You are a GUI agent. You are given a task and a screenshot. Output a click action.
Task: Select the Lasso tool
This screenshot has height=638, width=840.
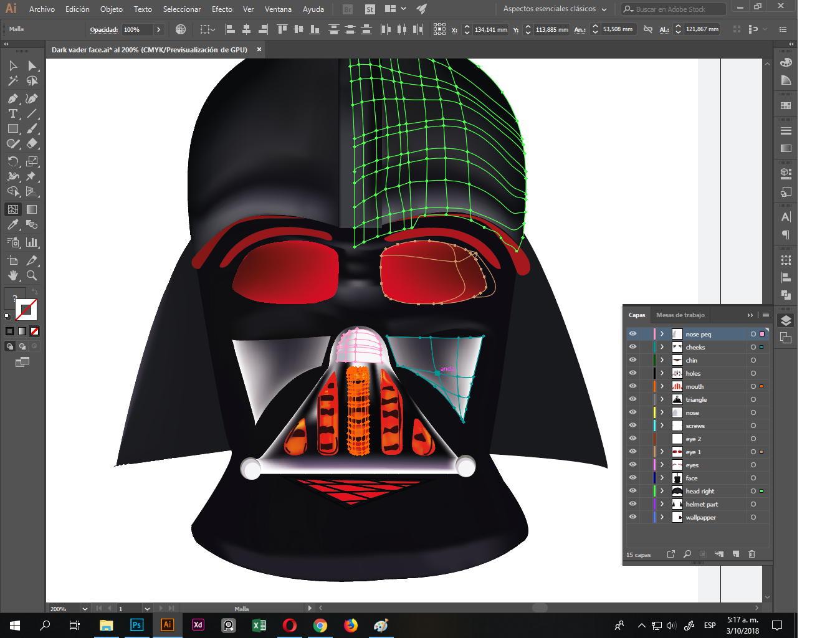32,81
